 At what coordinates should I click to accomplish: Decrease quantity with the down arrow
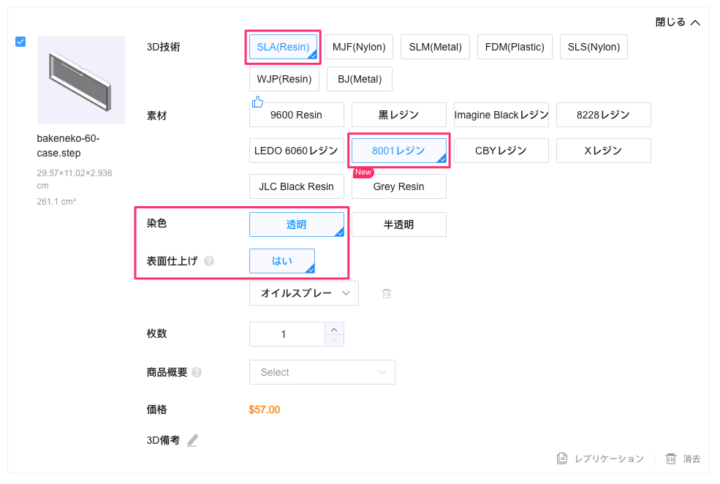point(334,341)
